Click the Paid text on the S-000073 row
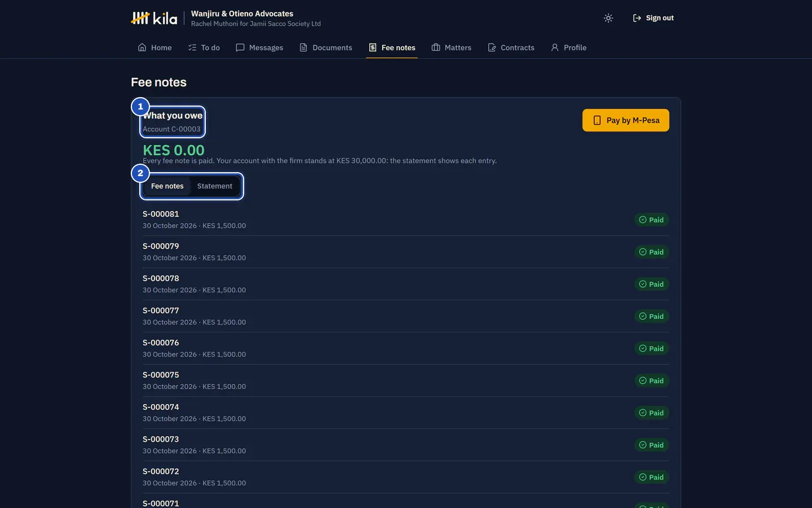This screenshot has height=508, width=812. point(656,445)
